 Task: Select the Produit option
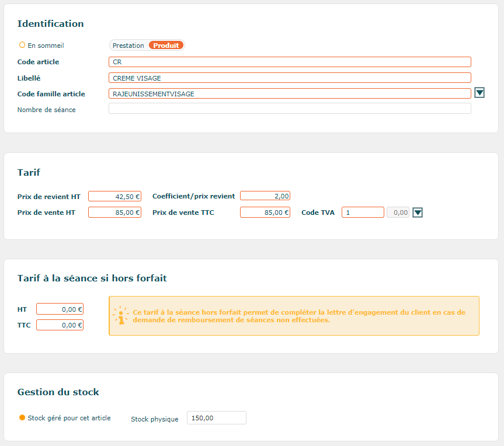point(166,46)
